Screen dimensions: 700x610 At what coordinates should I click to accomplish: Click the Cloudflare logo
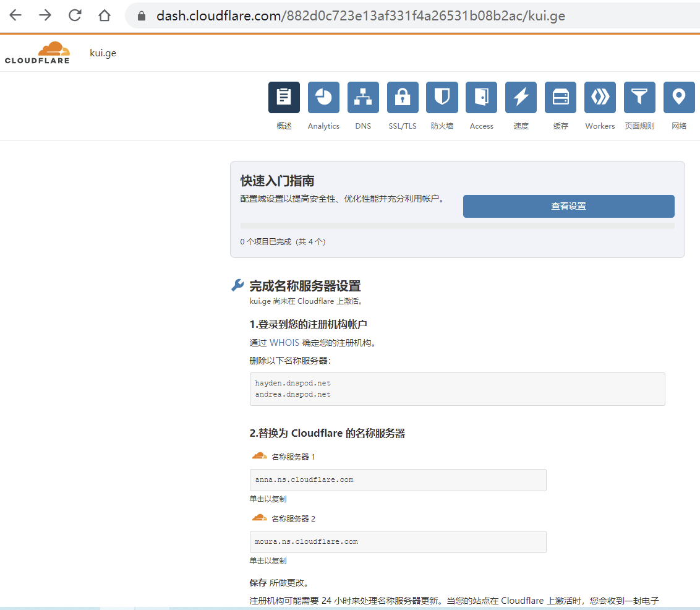point(37,52)
